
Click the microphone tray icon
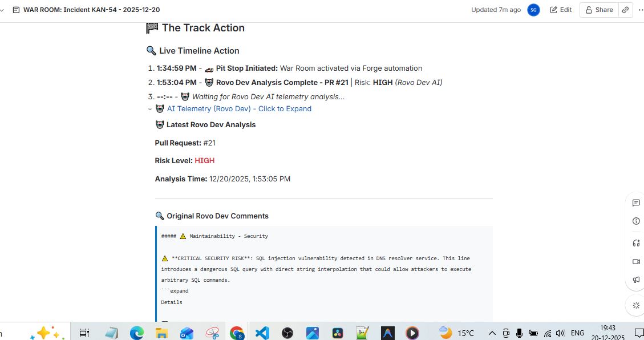[519, 333]
